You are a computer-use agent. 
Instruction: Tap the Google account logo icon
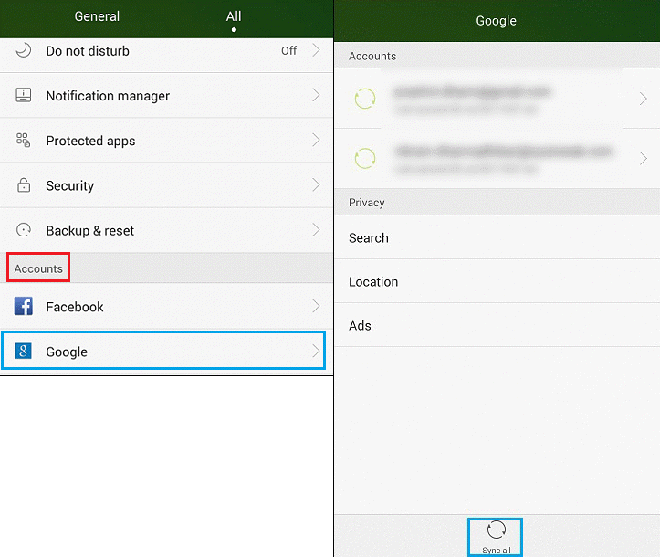[x=23, y=351]
